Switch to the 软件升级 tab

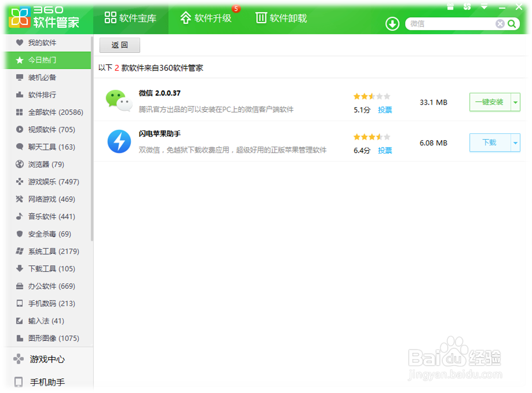[x=206, y=17]
